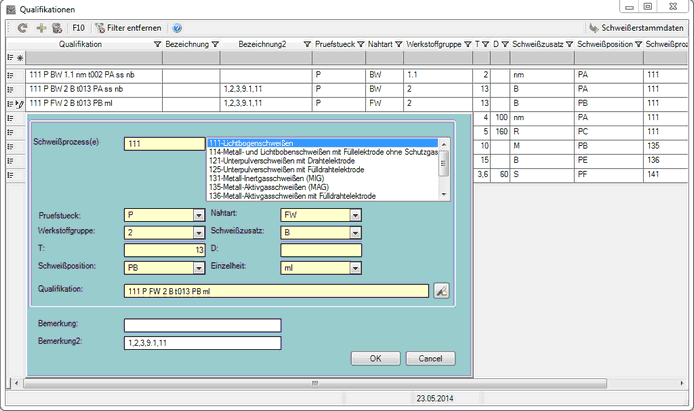This screenshot has width=694, height=411.
Task: Click the filter icon on Qualifikation column
Action: 156,46
